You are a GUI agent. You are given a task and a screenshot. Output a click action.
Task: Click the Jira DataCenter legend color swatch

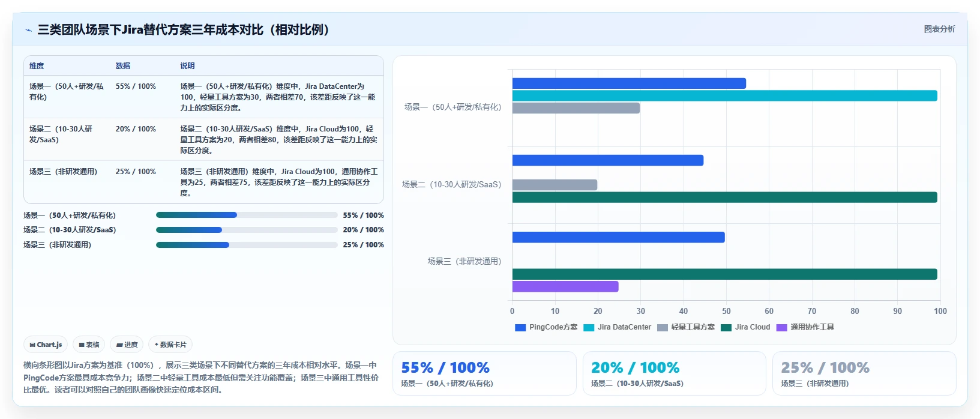589,328
